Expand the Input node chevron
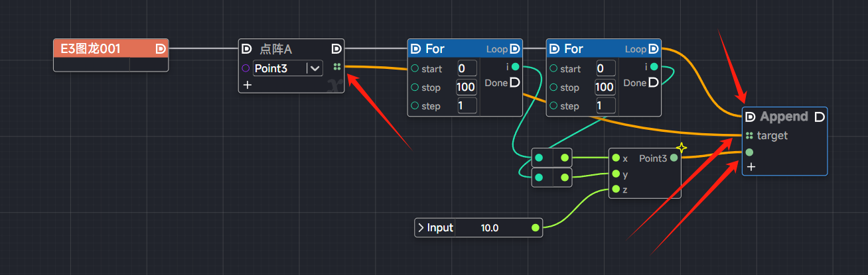Image resolution: width=868 pixels, height=275 pixels. coord(420,228)
